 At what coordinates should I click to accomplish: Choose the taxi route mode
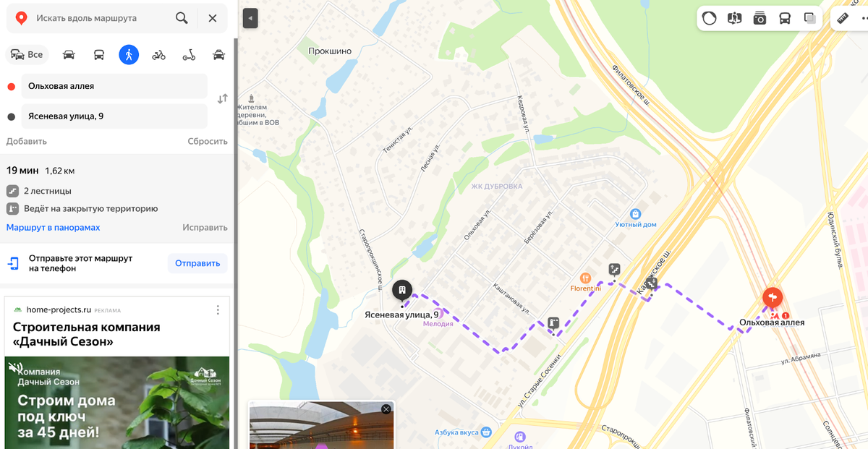pyautogui.click(x=218, y=54)
